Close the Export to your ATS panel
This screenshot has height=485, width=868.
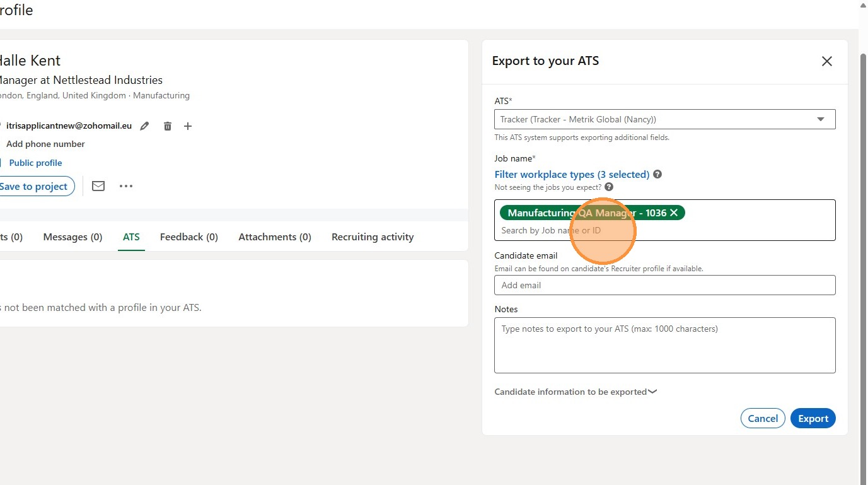click(x=827, y=61)
